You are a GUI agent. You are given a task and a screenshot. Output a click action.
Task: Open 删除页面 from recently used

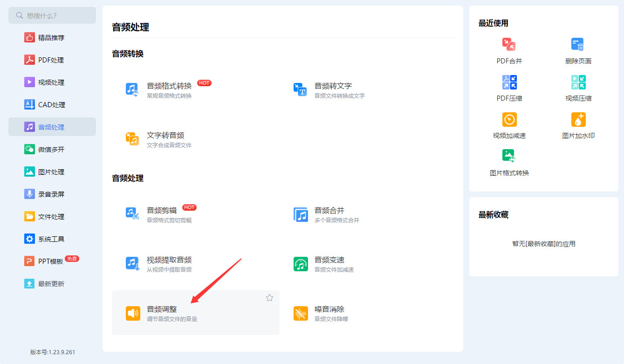578,45
